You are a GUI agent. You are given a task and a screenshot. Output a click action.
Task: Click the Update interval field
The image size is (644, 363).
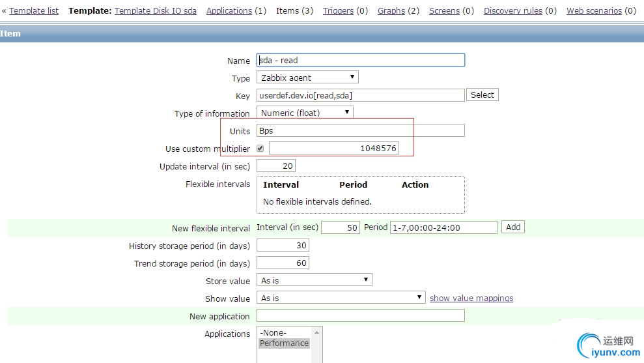(276, 166)
